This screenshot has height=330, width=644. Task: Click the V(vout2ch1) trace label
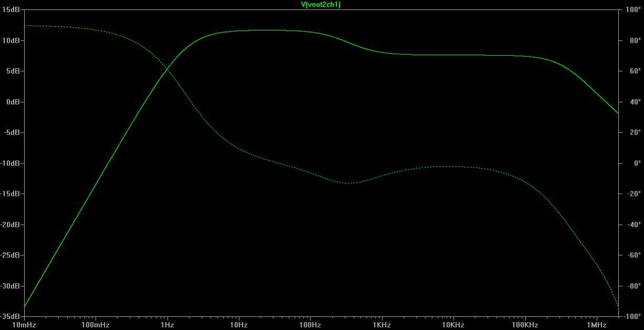coord(320,4)
